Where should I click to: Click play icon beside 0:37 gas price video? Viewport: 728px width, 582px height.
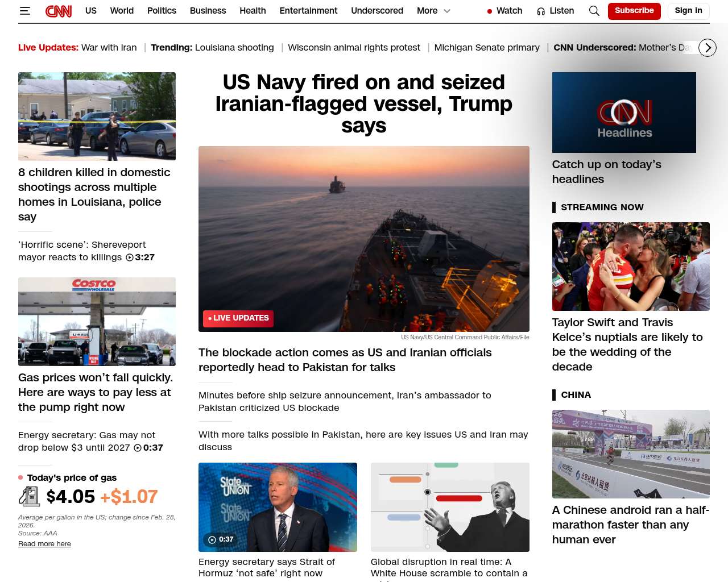[x=138, y=448]
